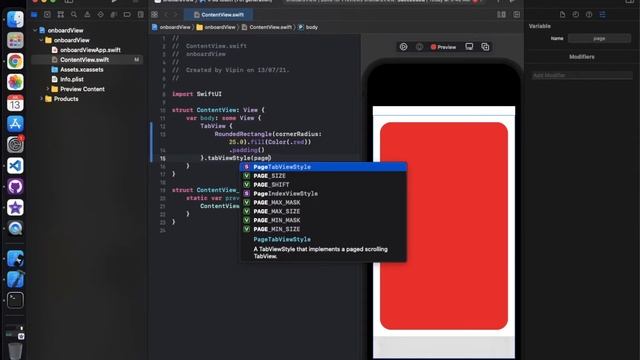This screenshot has width=640, height=360.
Task: Click the TabView code line
Action: coord(216,126)
